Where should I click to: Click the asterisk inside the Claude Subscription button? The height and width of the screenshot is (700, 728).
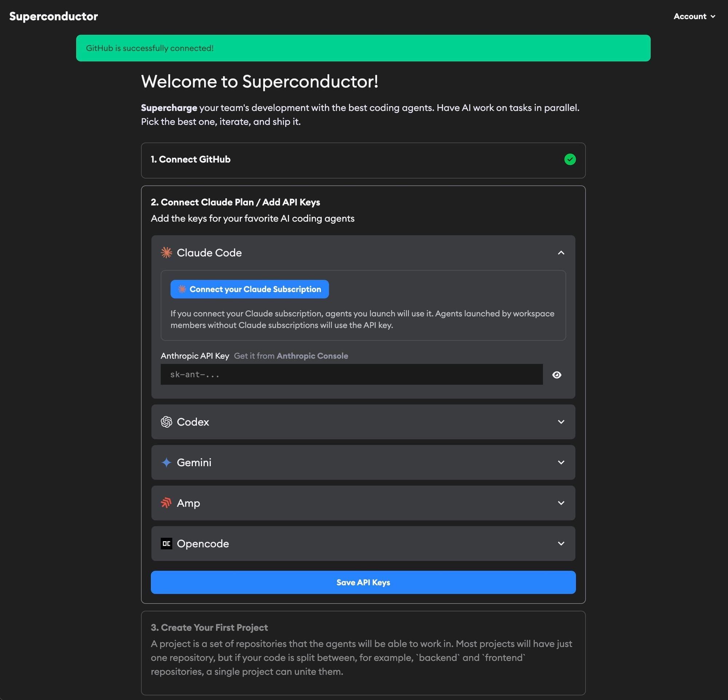182,289
